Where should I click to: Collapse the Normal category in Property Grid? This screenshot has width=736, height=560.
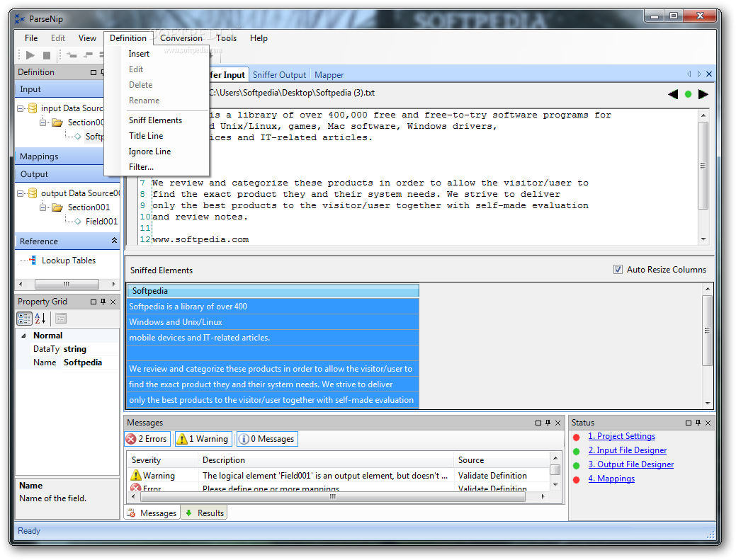coord(23,336)
